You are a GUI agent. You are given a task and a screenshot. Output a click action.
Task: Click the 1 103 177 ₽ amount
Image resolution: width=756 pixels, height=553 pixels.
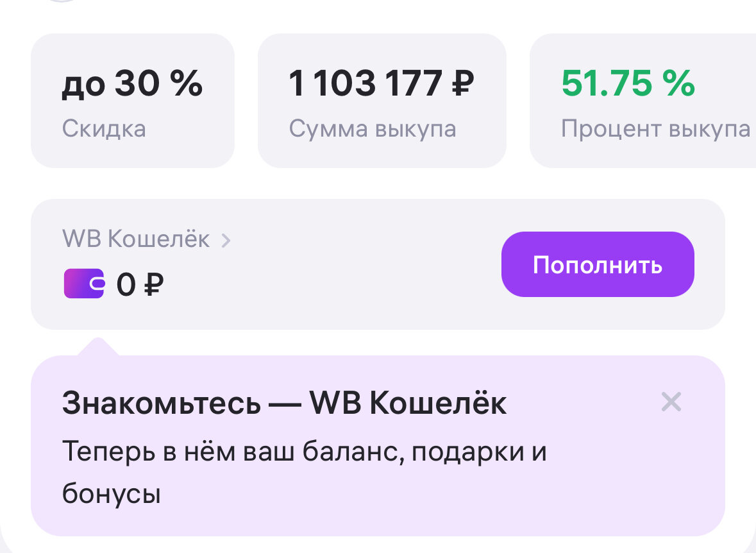pyautogui.click(x=382, y=82)
